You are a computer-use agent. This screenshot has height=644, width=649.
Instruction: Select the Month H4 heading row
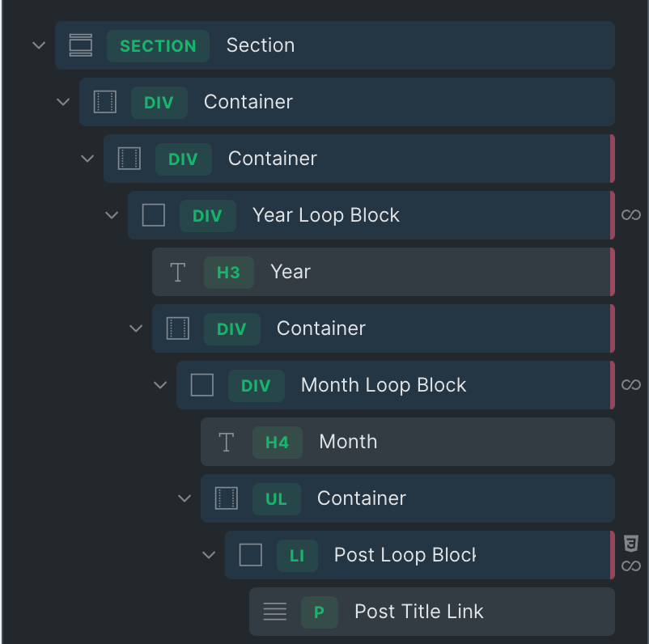(x=348, y=442)
